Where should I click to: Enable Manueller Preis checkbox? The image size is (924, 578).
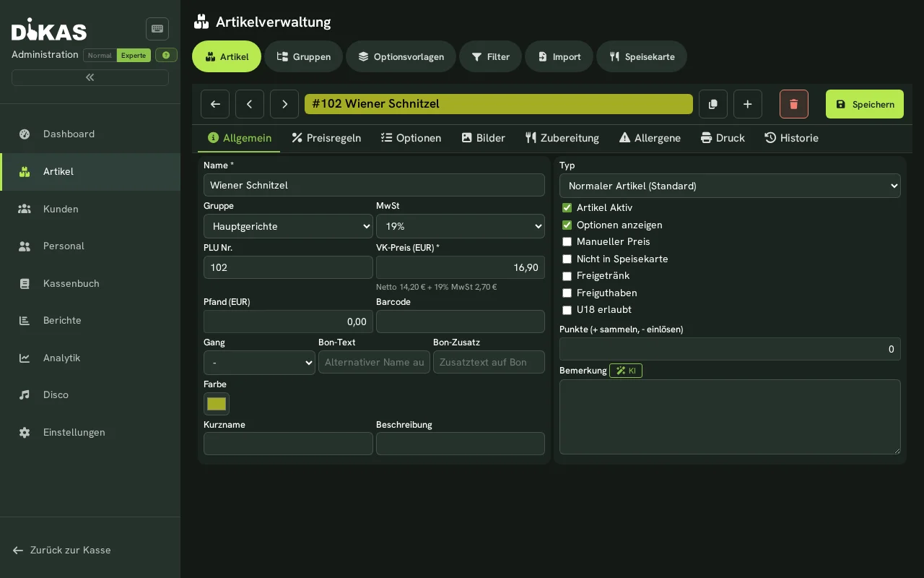point(567,241)
